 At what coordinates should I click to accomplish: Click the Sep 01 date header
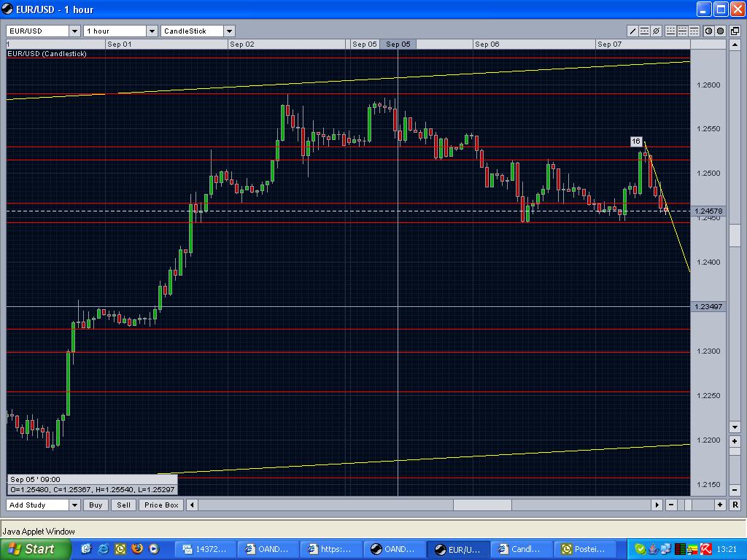[119, 44]
